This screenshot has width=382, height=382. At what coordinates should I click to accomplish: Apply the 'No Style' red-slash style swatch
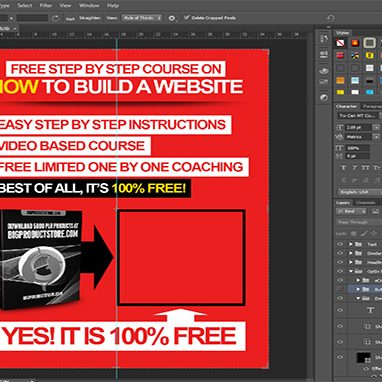pyautogui.click(x=340, y=43)
